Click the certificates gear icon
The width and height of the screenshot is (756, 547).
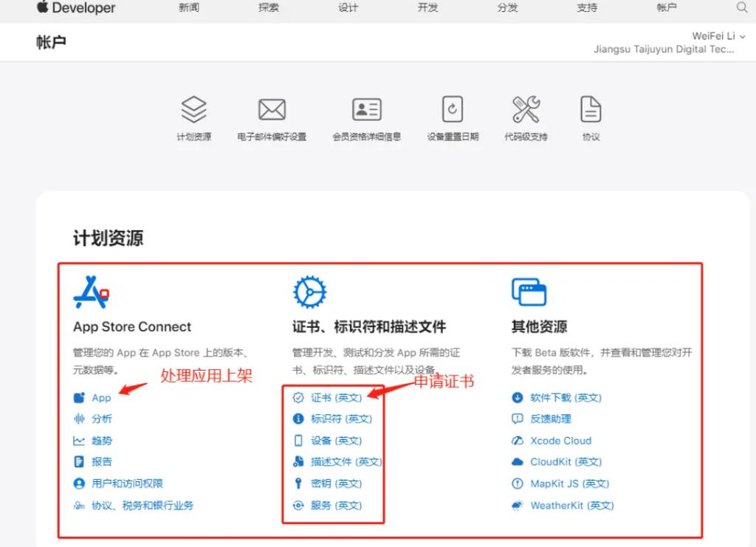point(309,292)
